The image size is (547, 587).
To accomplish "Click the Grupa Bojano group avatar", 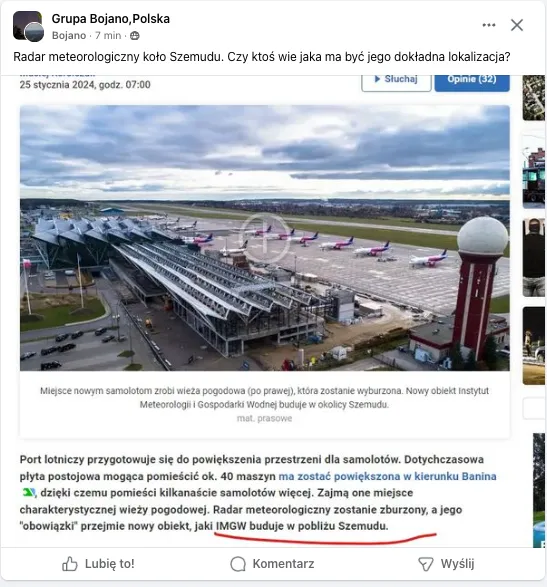I will 28,26.
